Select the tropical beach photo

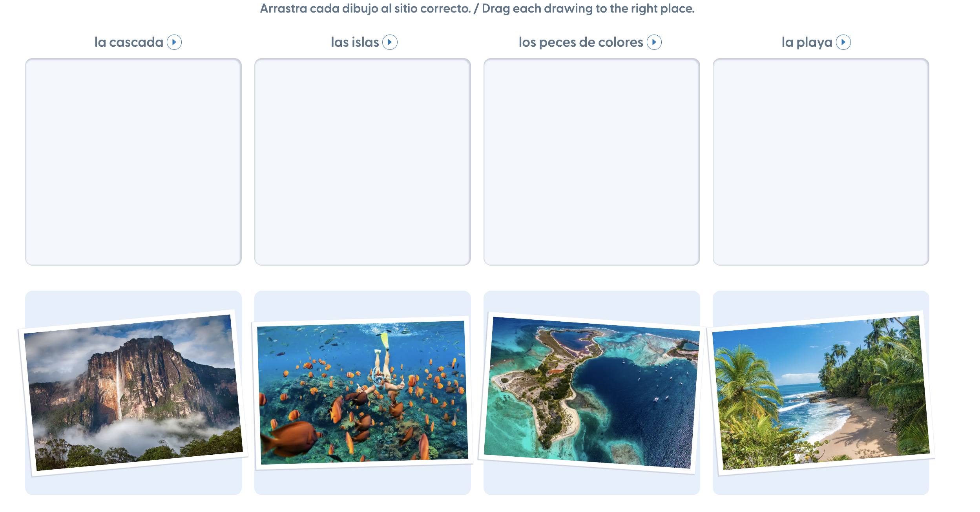pyautogui.click(x=821, y=393)
